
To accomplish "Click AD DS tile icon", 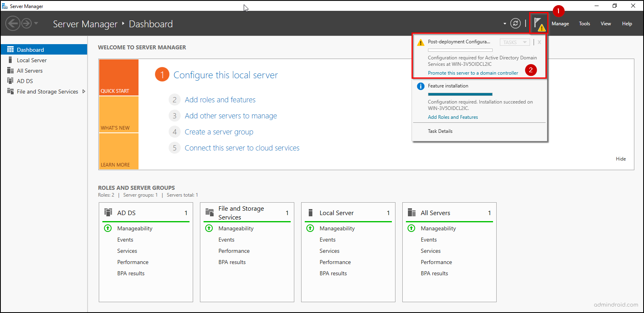I will (108, 212).
